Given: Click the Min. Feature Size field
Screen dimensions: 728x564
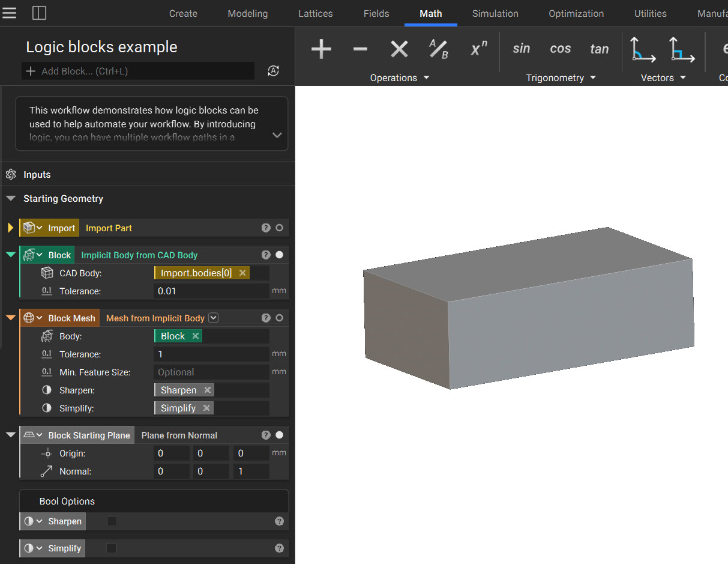Looking at the screenshot, I should click(211, 372).
